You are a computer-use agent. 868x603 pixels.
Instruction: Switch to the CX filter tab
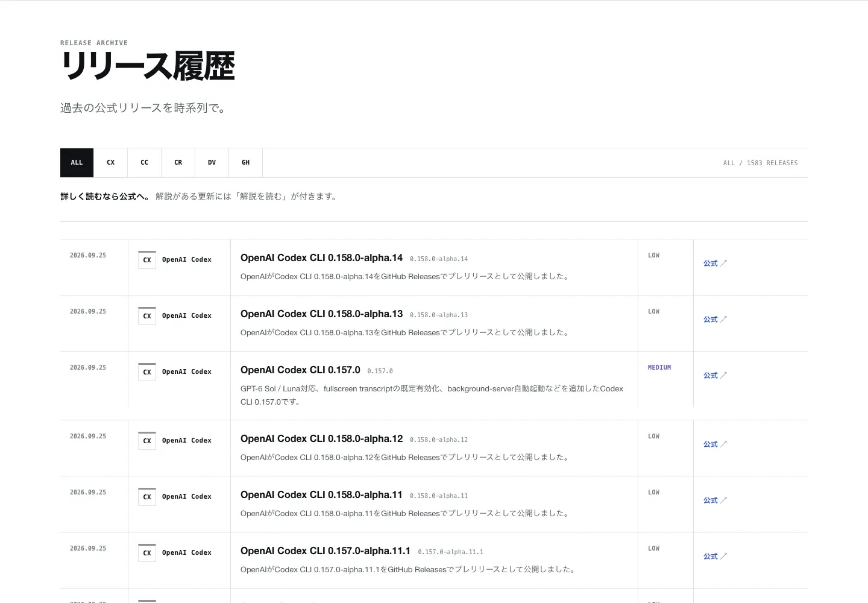pos(110,163)
